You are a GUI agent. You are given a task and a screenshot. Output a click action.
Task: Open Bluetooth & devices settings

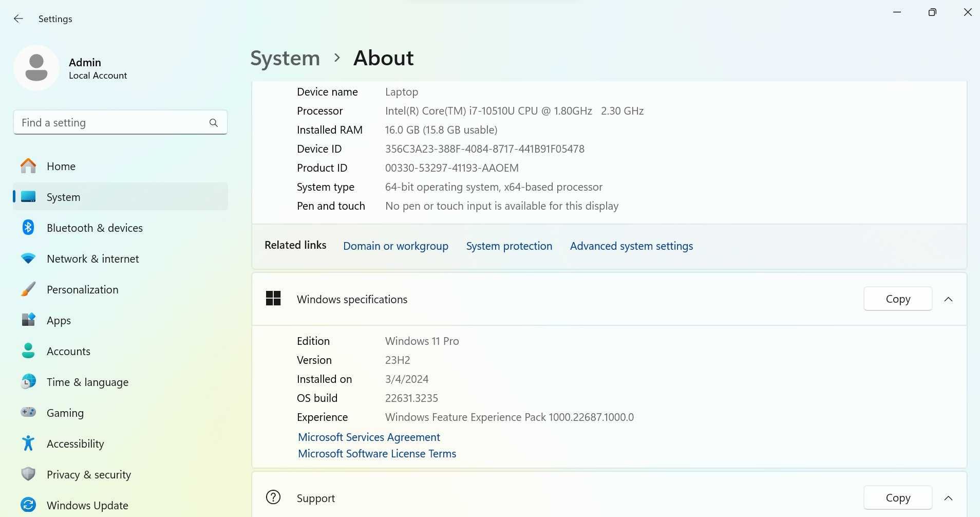pos(120,228)
